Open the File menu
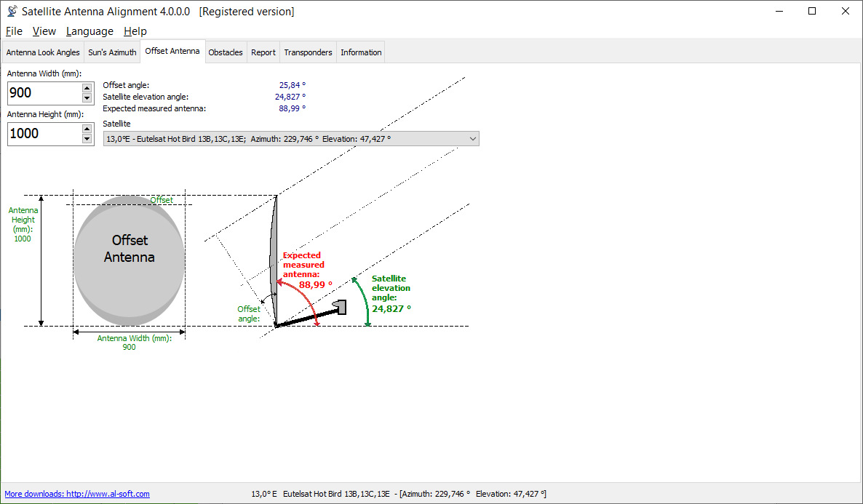 (x=14, y=31)
